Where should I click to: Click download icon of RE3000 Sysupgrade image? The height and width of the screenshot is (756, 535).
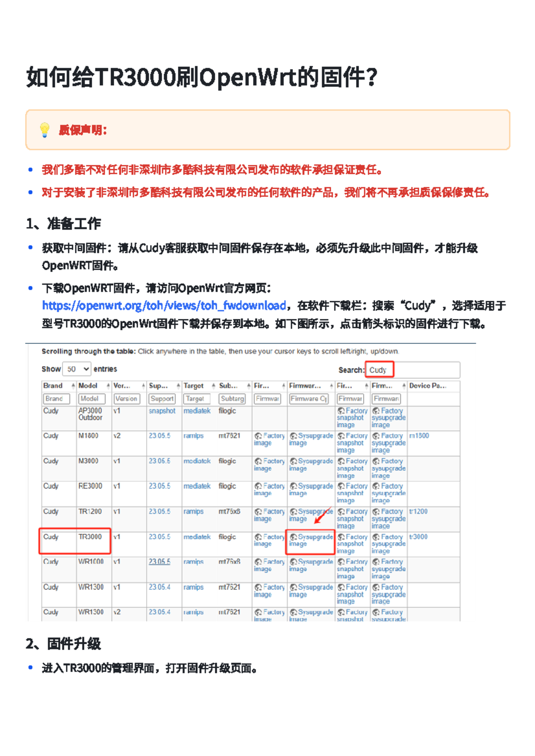click(x=293, y=486)
